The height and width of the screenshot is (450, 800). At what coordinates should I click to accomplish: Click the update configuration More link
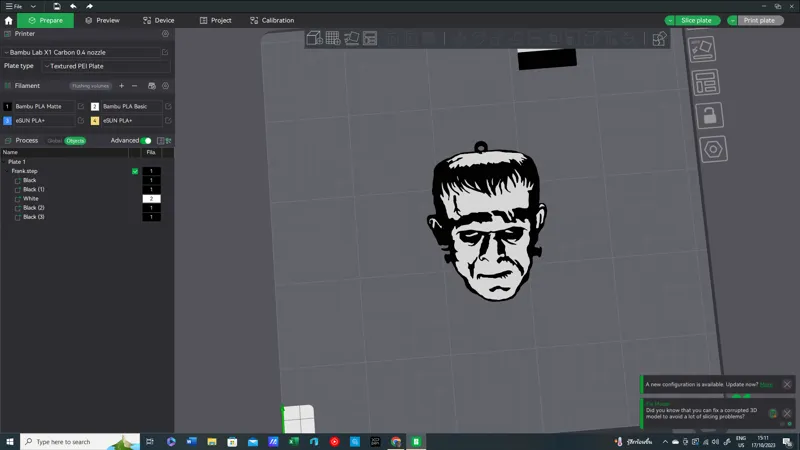766,384
